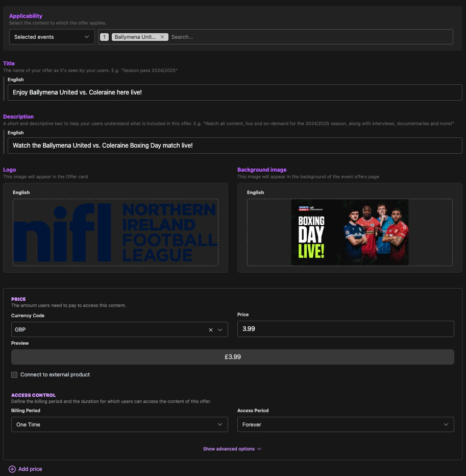This screenshot has height=476, width=466.
Task: Expand the Currency Code dropdown chevron
Action: (x=220, y=330)
